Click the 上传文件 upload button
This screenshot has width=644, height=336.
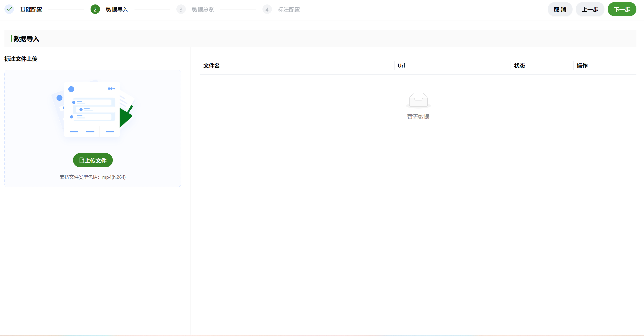pos(93,160)
